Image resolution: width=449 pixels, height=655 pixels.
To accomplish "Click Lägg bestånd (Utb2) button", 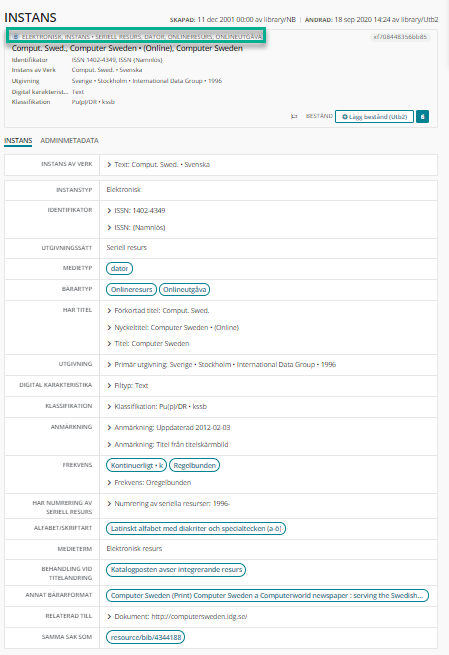I will click(x=374, y=117).
